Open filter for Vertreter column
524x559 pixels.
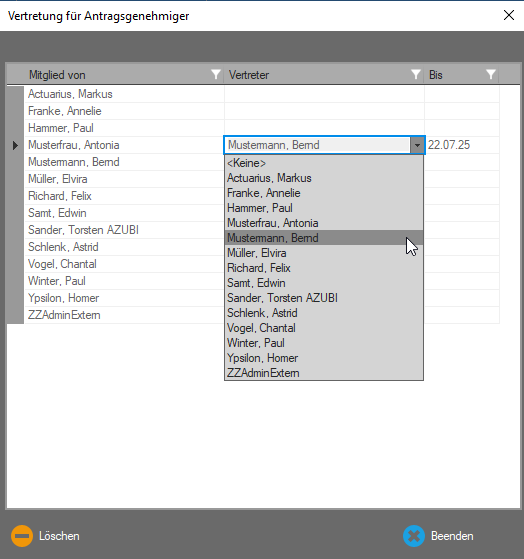(x=416, y=75)
